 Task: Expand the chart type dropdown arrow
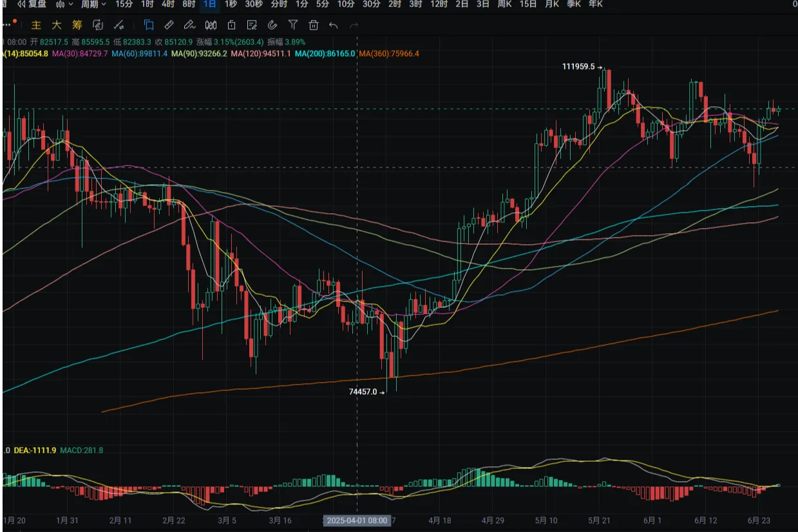click(x=70, y=4)
